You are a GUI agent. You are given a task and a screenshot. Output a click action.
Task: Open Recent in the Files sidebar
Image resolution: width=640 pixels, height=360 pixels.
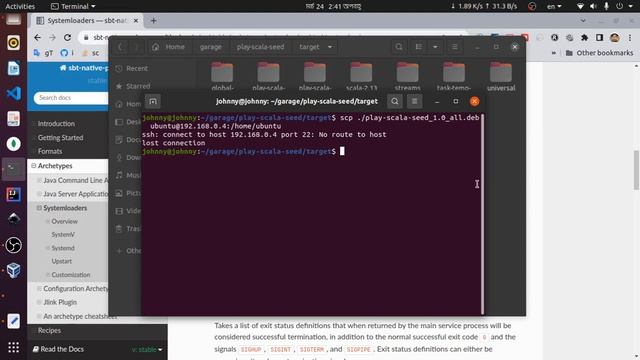[x=132, y=68]
